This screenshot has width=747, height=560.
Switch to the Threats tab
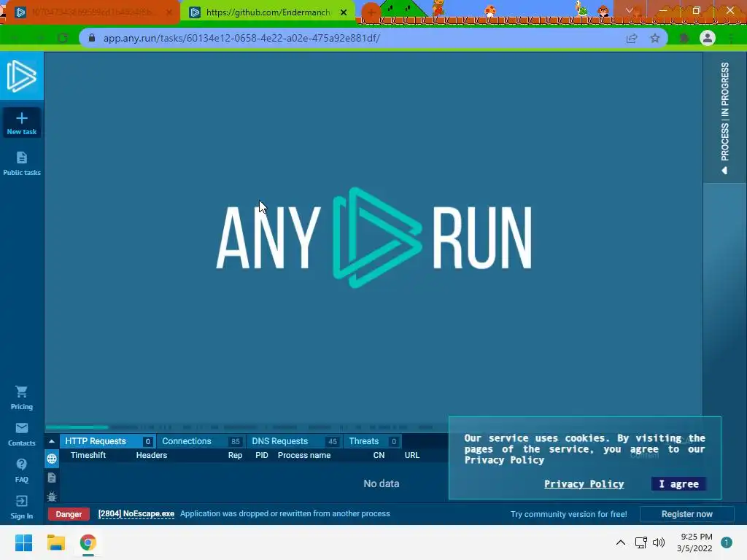point(372,441)
